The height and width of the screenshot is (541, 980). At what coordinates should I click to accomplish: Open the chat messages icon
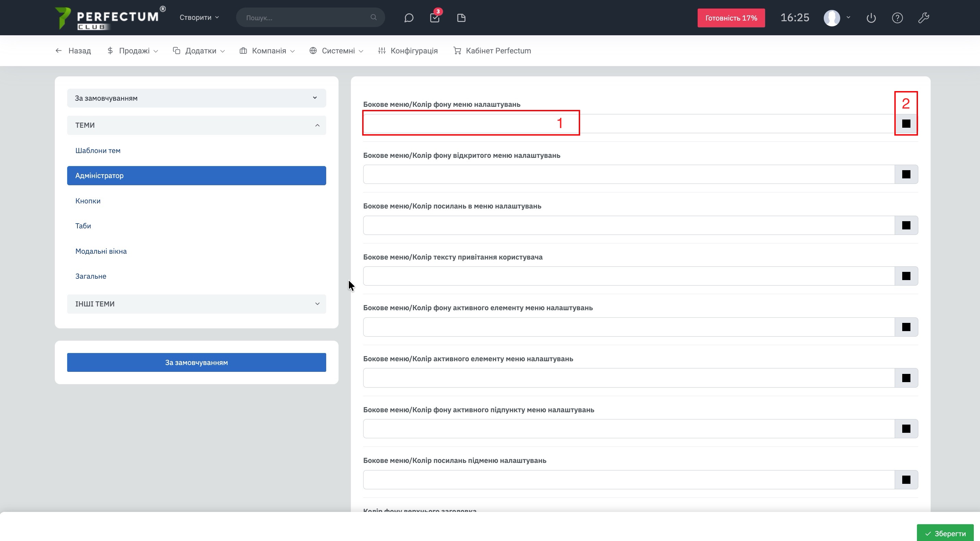(408, 18)
